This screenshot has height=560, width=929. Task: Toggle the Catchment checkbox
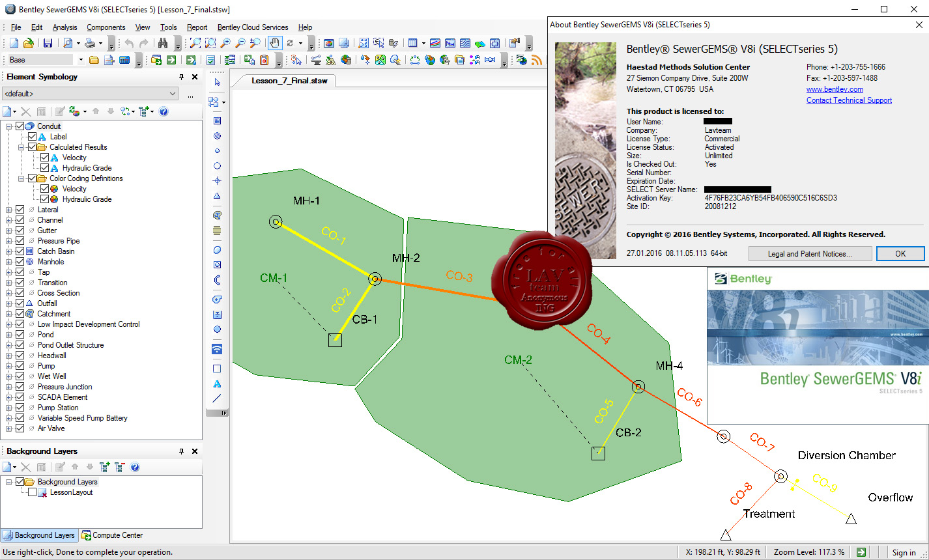[x=20, y=314]
